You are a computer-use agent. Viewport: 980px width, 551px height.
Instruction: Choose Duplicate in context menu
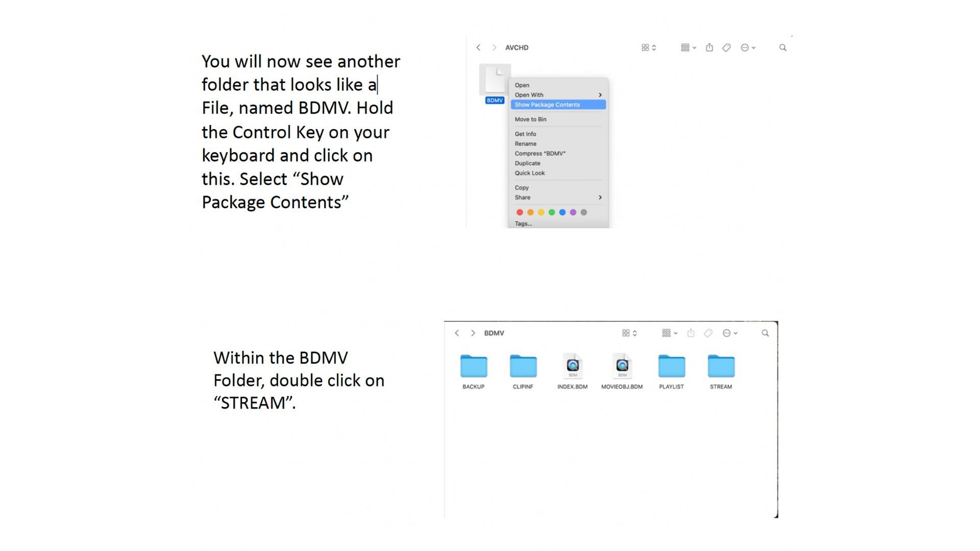point(558,163)
